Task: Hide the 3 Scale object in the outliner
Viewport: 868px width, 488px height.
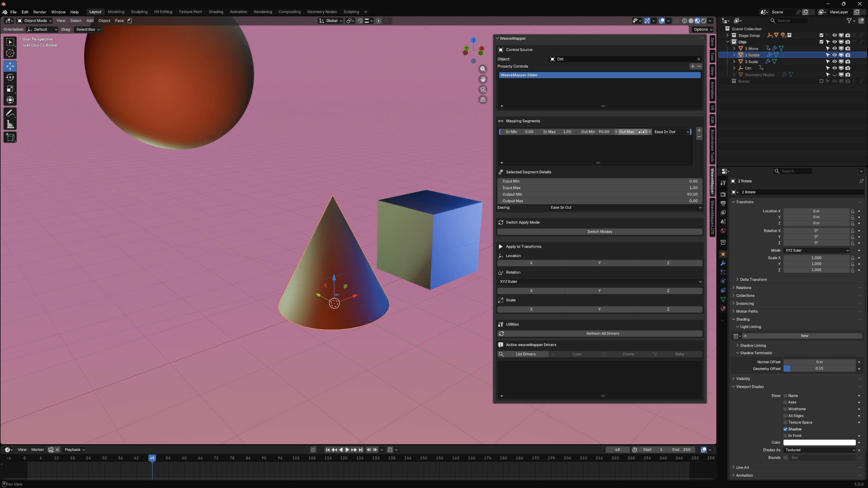Action: pyautogui.click(x=834, y=61)
